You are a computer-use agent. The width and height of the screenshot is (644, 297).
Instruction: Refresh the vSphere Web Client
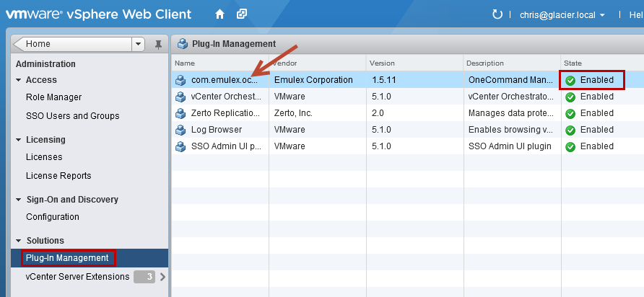click(497, 14)
